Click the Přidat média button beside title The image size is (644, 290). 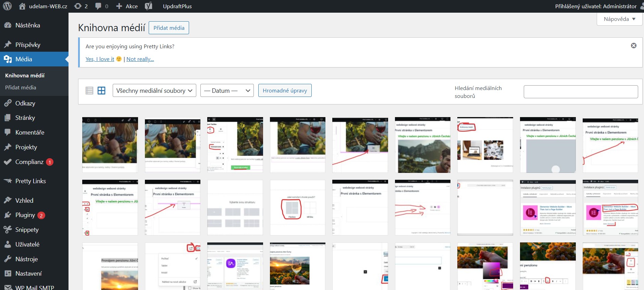[169, 28]
